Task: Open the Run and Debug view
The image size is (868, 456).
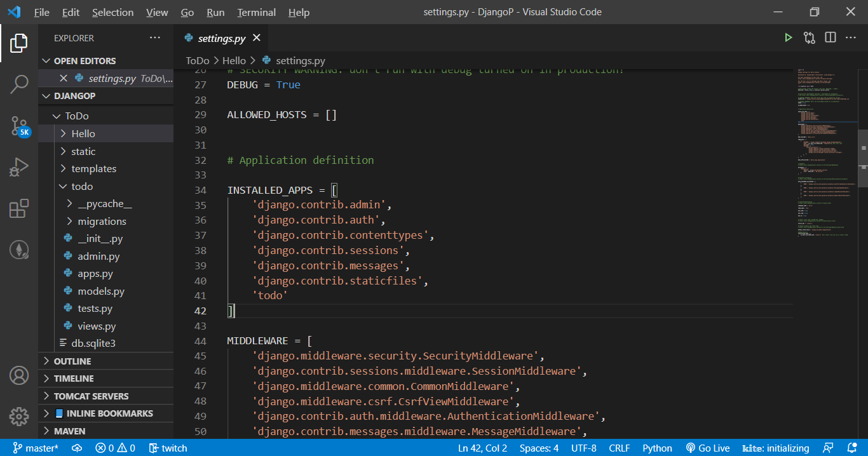Action: (19, 167)
